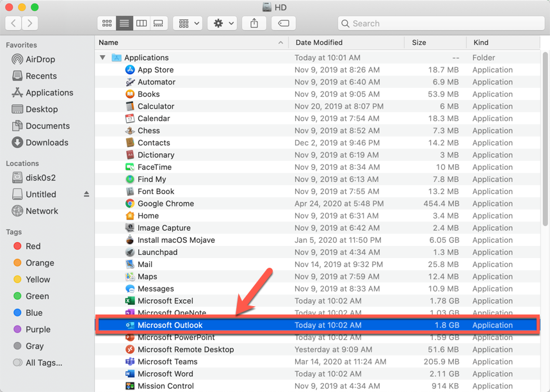The width and height of the screenshot is (550, 392).
Task: Select the Red tag color dot
Action: 18,246
